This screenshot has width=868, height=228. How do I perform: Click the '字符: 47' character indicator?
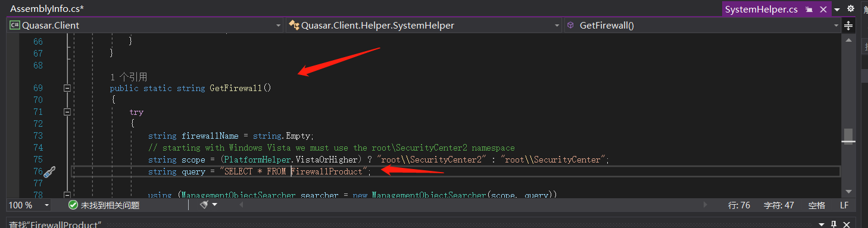(779, 205)
